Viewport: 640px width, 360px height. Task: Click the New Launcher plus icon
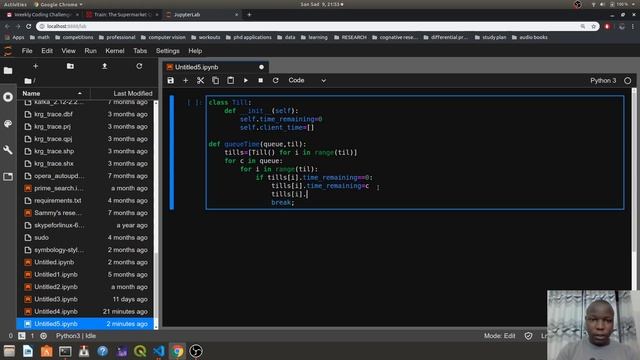click(x=36, y=66)
